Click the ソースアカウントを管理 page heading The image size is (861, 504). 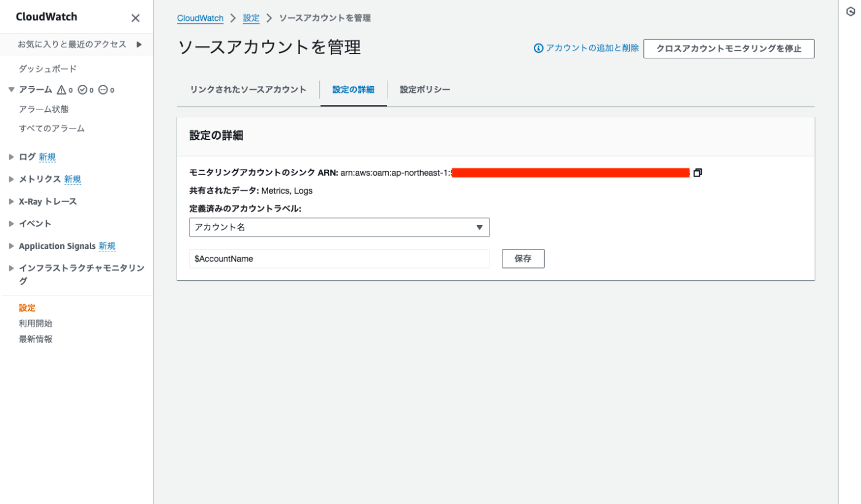coord(269,47)
